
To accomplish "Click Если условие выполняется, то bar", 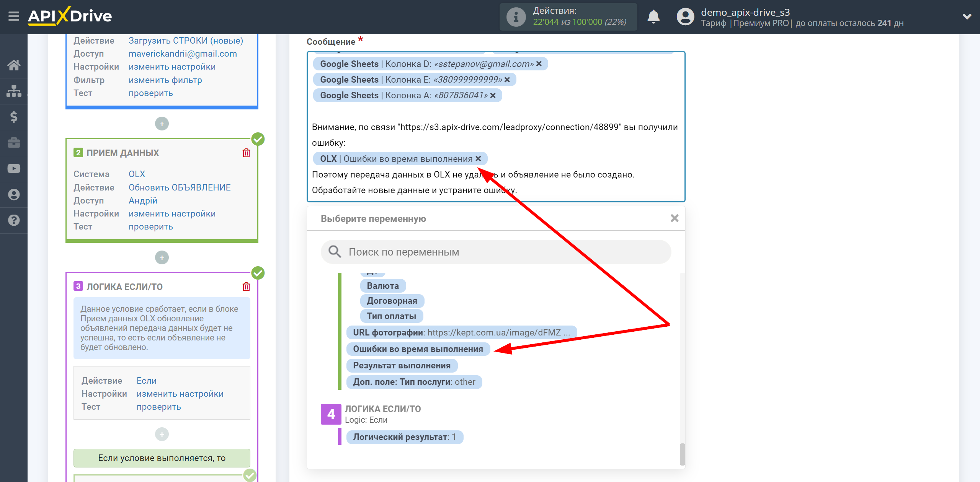I will click(x=162, y=458).
